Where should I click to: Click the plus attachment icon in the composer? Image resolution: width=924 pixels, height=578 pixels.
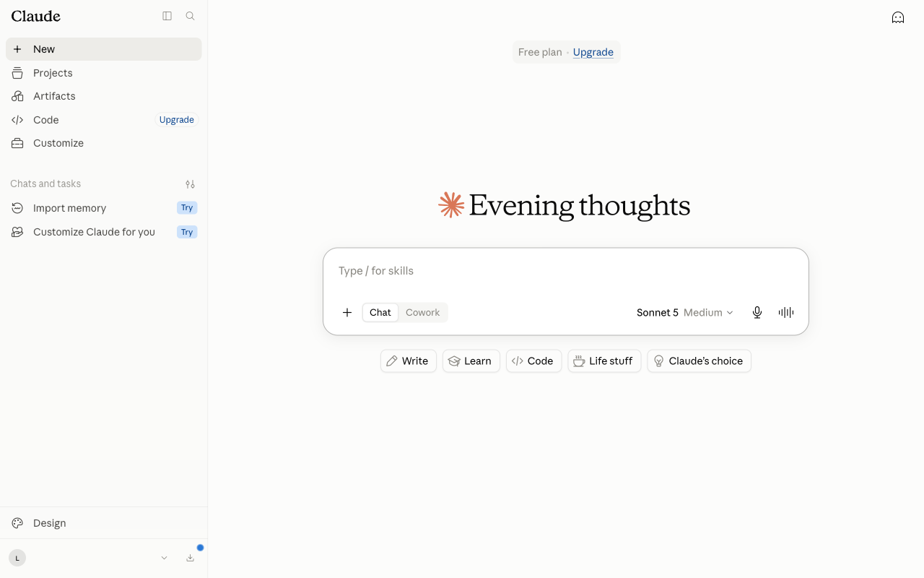point(347,312)
